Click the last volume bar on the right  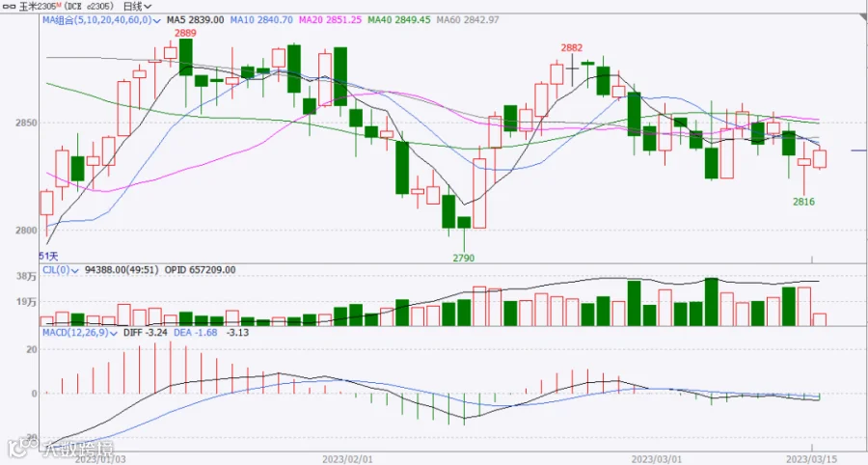click(819, 319)
